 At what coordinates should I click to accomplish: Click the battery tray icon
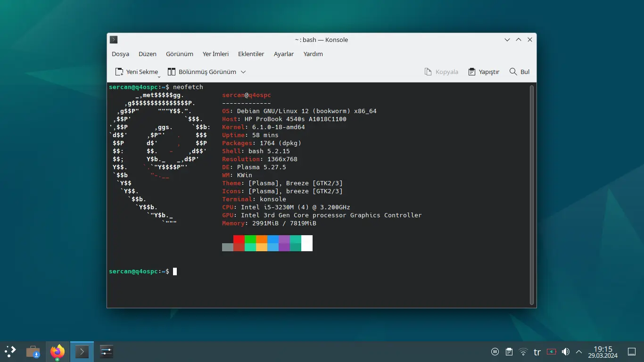click(x=552, y=352)
